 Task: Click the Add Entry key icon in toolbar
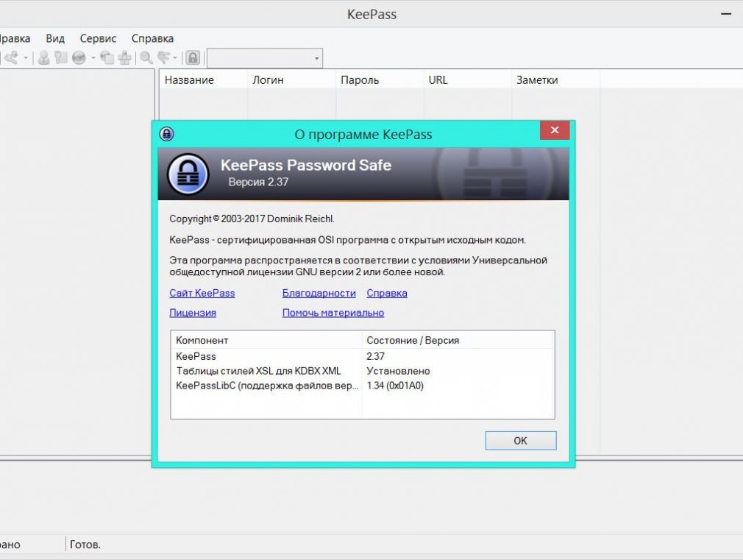11,58
